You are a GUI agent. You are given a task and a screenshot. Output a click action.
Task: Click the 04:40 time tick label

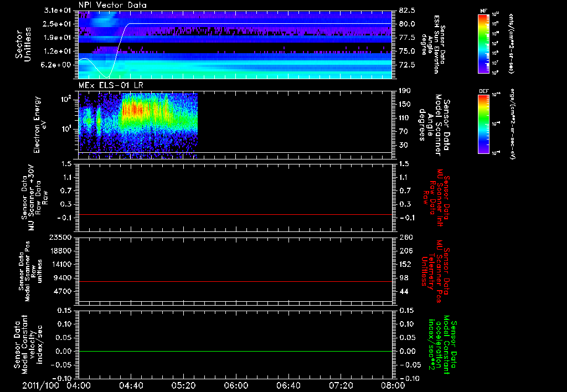coord(131,385)
